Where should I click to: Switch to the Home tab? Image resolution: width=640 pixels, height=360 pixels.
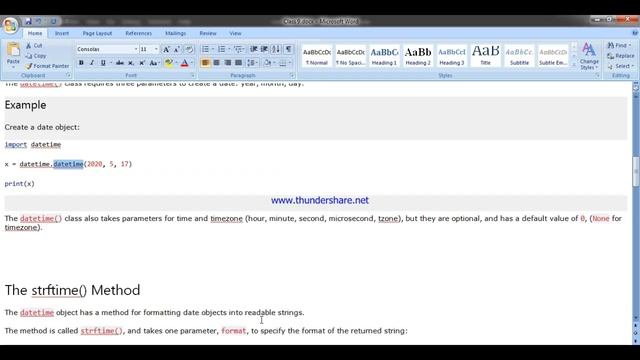pyautogui.click(x=35, y=33)
